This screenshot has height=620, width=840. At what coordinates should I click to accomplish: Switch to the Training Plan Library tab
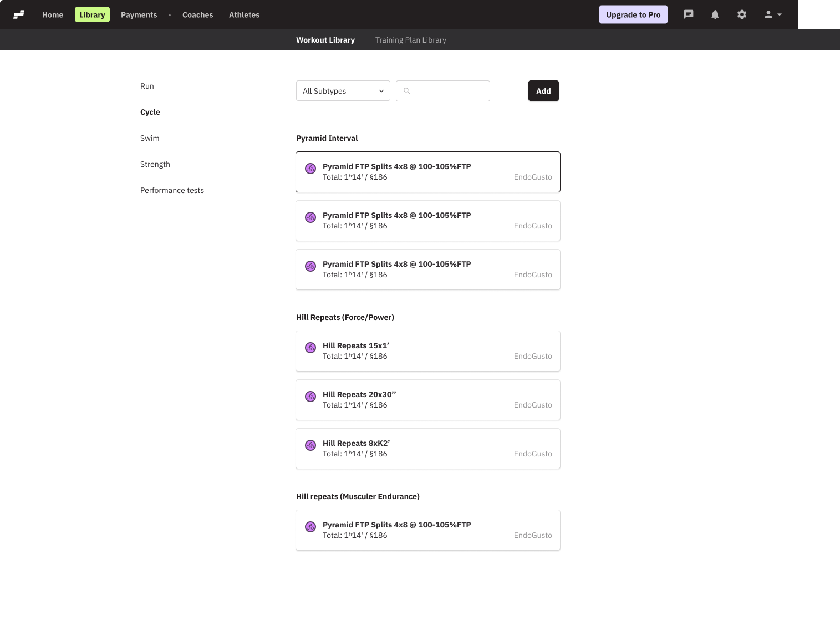[x=410, y=40]
